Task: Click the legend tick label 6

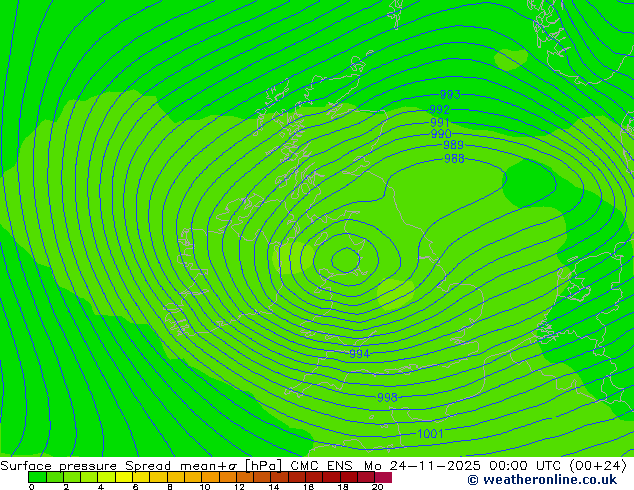Action: (135, 487)
